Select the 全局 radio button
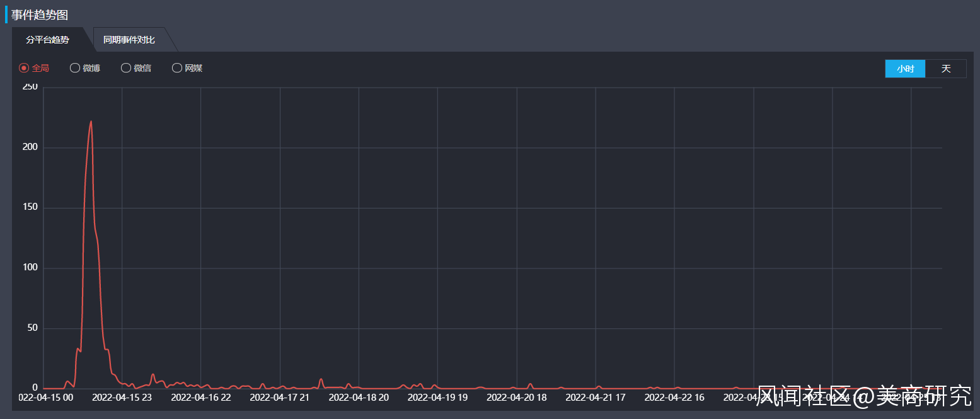The height and width of the screenshot is (419, 980). (x=25, y=68)
